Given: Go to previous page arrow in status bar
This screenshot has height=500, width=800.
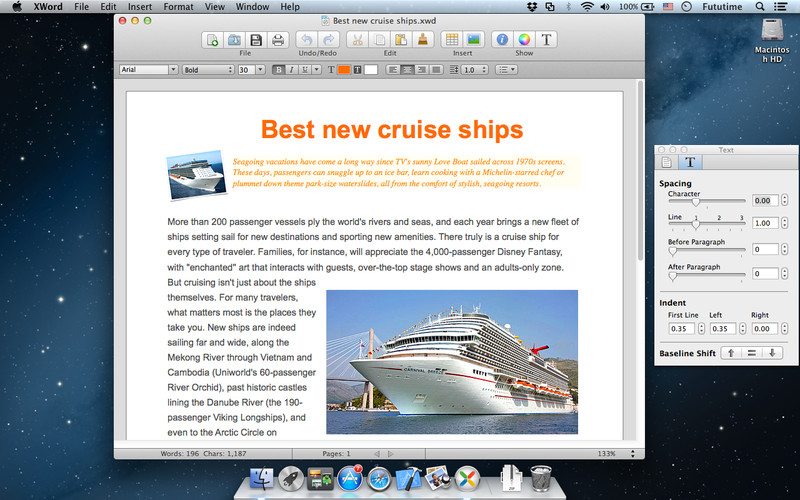Looking at the screenshot, I should [377, 454].
